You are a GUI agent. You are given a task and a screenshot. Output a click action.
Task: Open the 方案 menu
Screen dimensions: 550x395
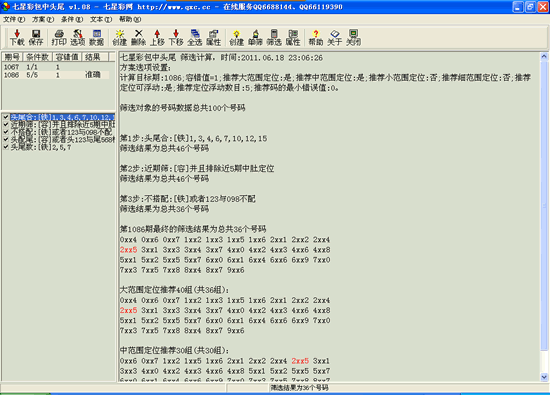click(43, 19)
